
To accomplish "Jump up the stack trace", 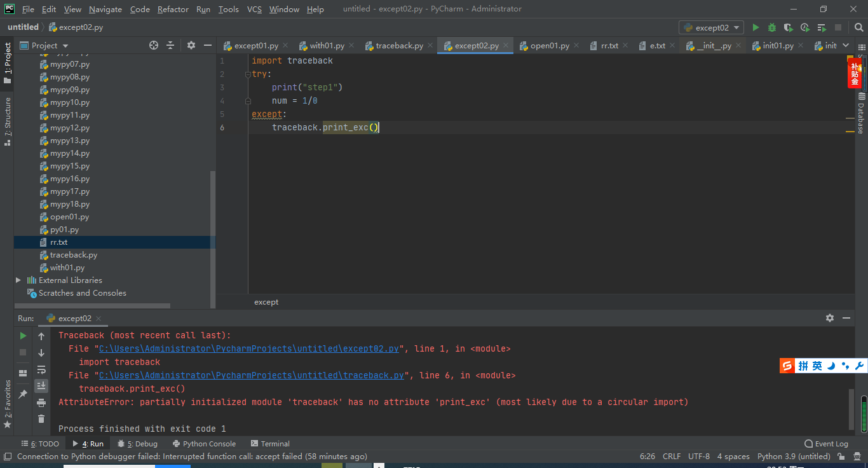I will coord(41,336).
